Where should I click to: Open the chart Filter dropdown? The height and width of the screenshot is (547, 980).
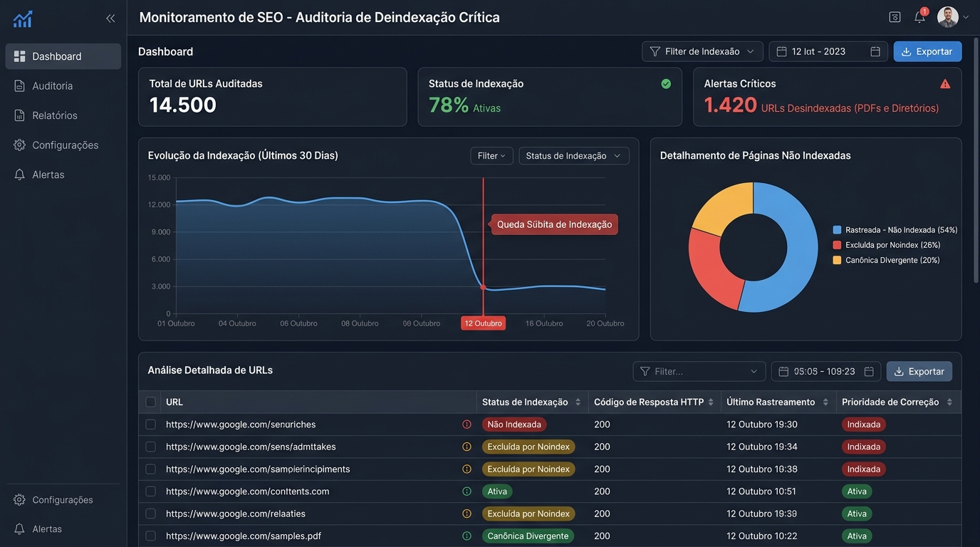tap(491, 156)
